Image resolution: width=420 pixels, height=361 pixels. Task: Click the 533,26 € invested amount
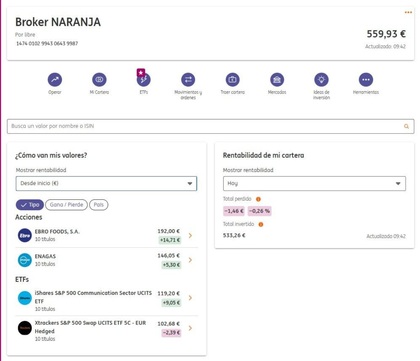(234, 235)
